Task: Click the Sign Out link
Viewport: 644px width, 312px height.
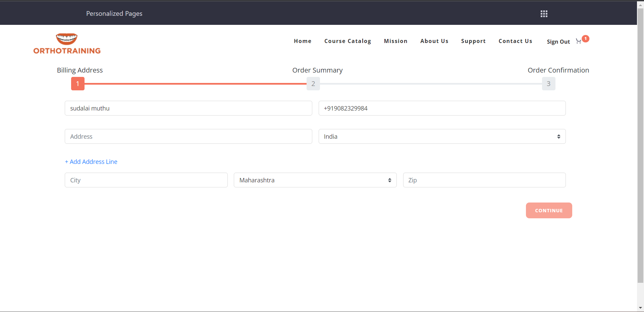Action: point(558,42)
